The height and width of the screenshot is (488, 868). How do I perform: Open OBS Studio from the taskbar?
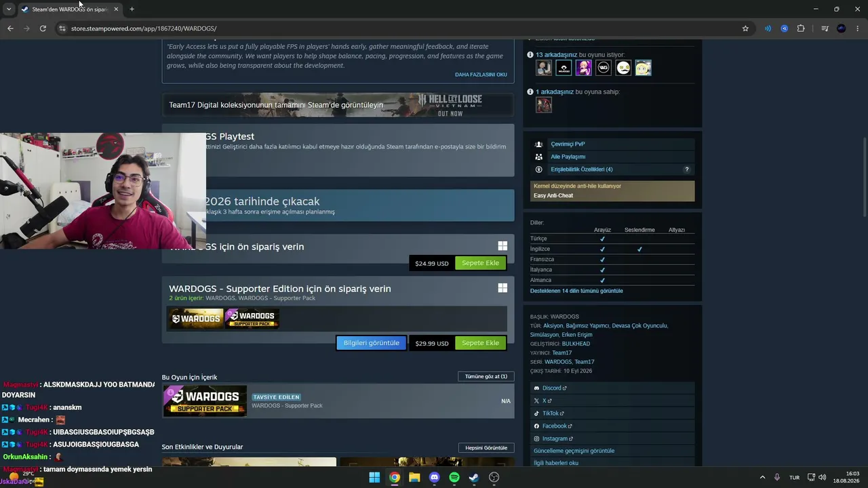(494, 477)
